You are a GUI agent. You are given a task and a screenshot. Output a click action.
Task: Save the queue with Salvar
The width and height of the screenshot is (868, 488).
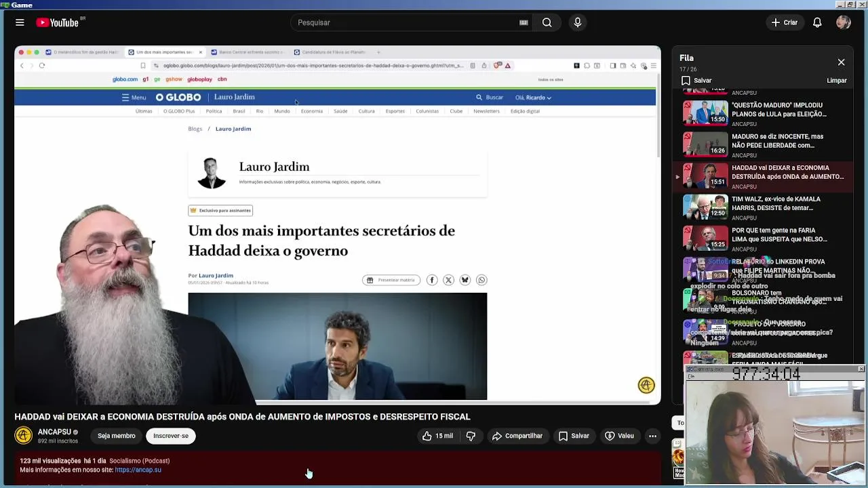(696, 81)
